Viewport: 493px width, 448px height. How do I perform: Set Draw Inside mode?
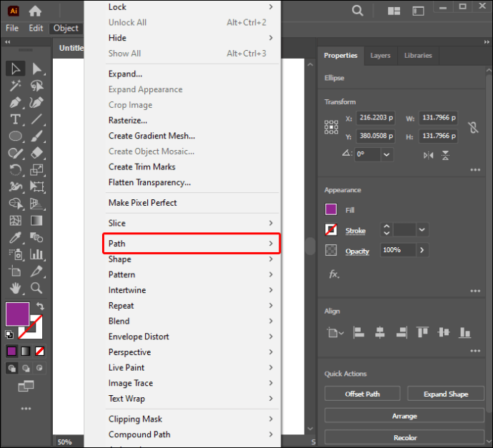[39, 368]
